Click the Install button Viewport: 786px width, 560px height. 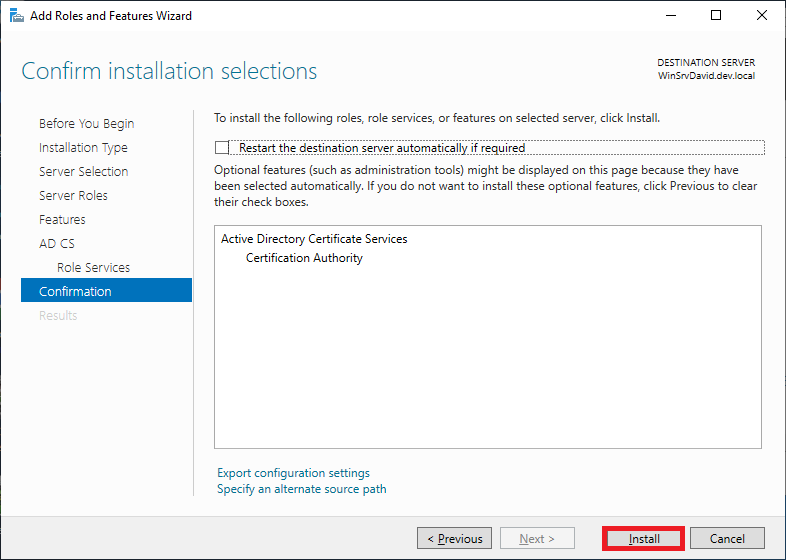point(644,539)
